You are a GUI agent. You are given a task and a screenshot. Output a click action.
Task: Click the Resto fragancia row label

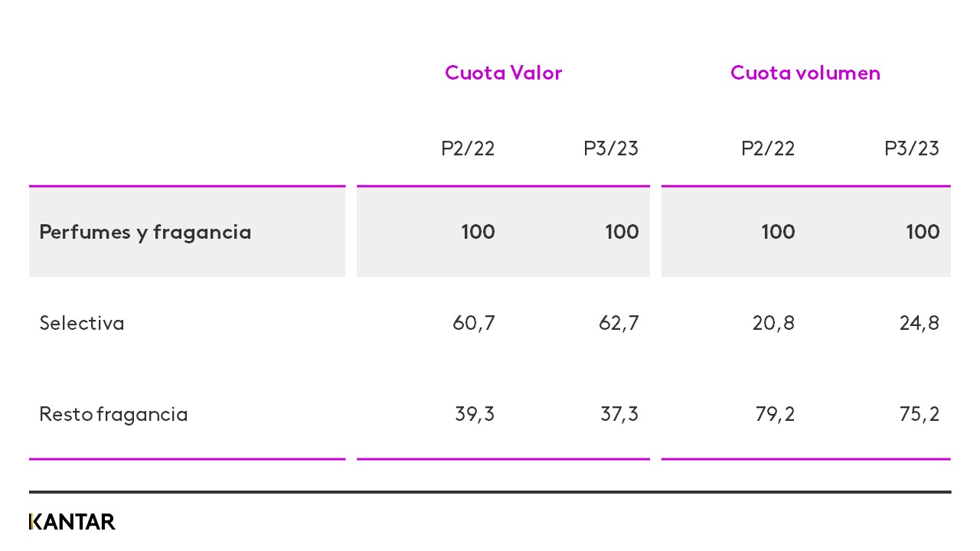click(x=113, y=414)
